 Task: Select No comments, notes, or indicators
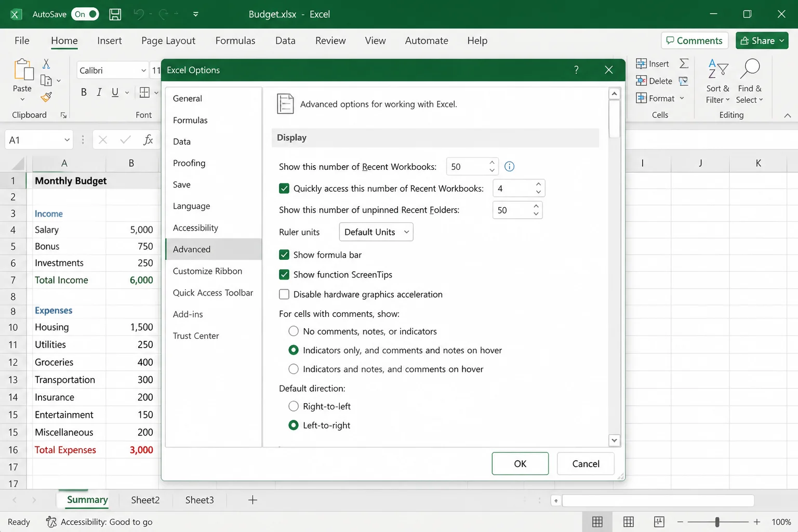click(x=294, y=331)
